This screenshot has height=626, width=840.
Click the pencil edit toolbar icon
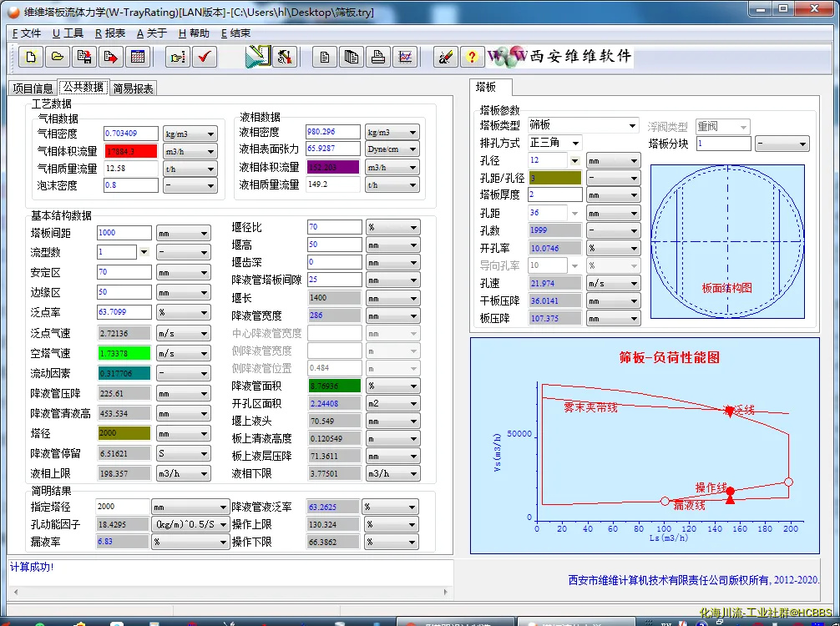(x=445, y=57)
